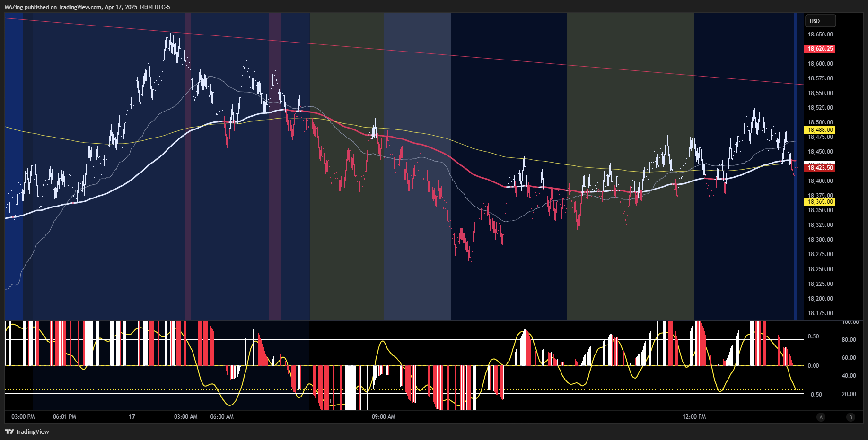Screen dimensions: 868x440
Task: Click the red 18,423.50 current price label
Action: click(x=820, y=168)
